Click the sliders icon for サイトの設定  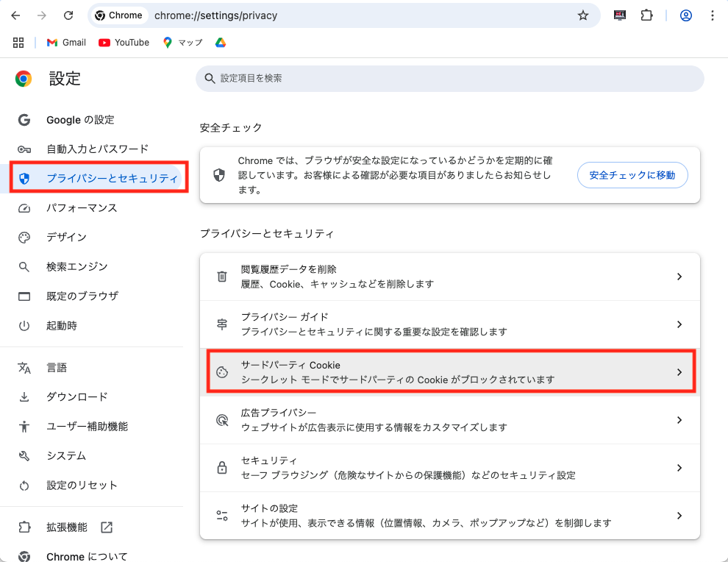[x=222, y=516]
